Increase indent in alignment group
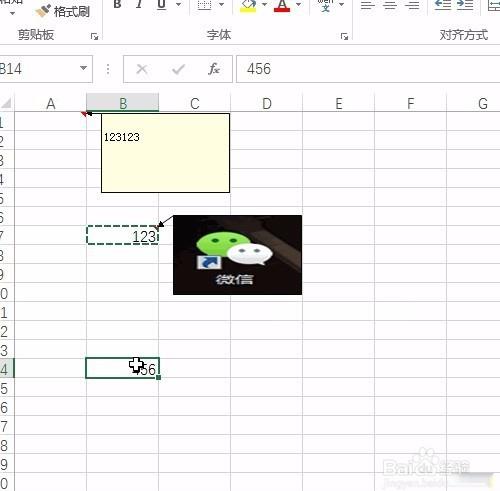 465,5
